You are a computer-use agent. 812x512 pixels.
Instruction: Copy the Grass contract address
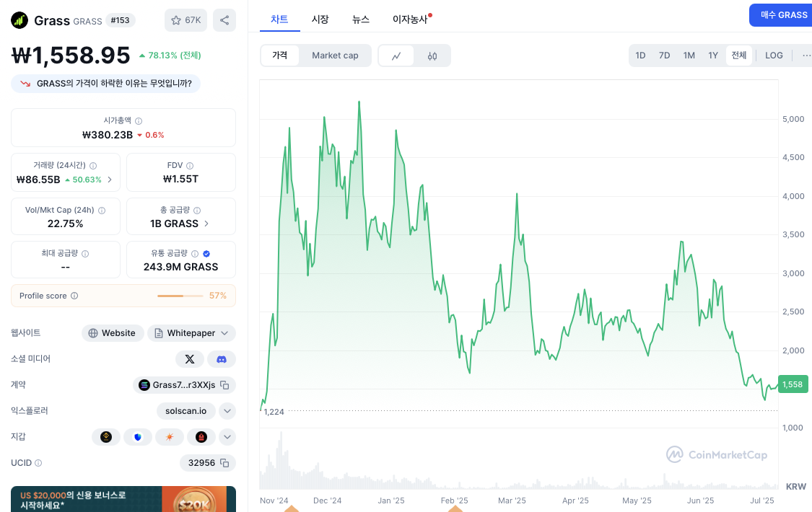pos(224,385)
